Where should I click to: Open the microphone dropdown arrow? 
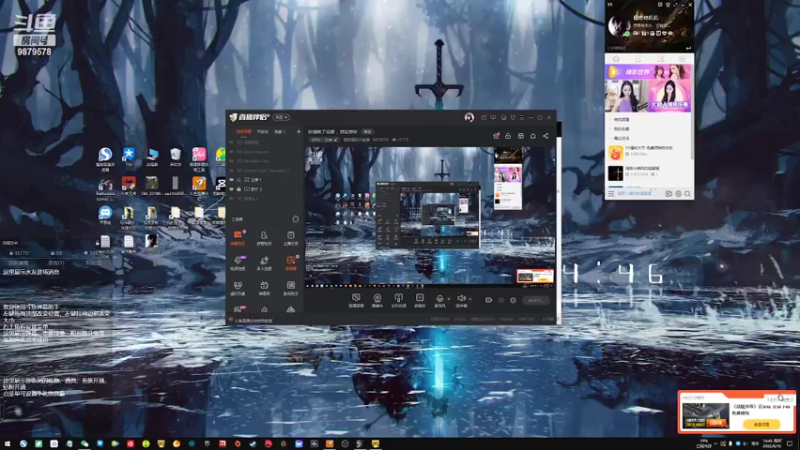448,299
